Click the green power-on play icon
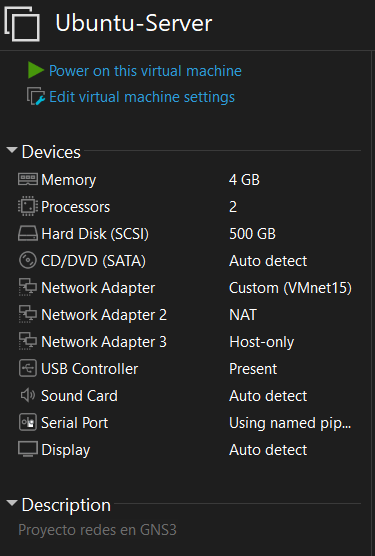Image resolution: width=375 pixels, height=556 pixels. coord(36,70)
